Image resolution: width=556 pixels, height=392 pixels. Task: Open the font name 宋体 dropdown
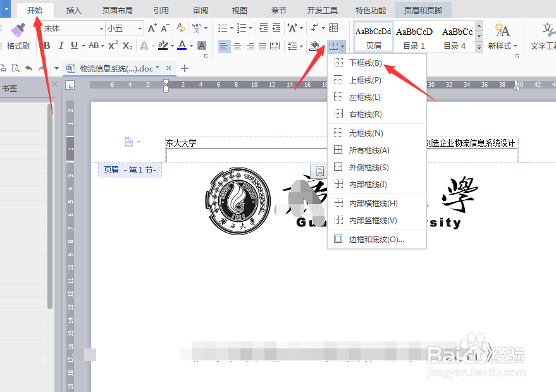point(101,28)
